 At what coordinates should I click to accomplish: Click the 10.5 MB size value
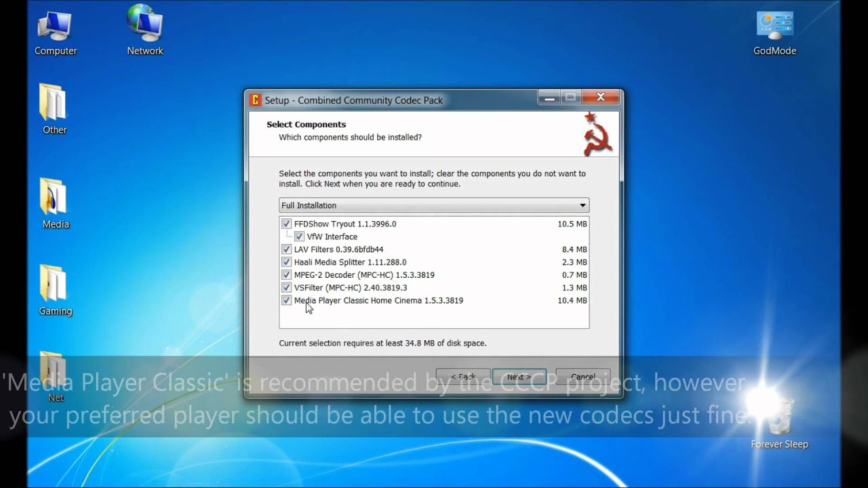click(572, 224)
